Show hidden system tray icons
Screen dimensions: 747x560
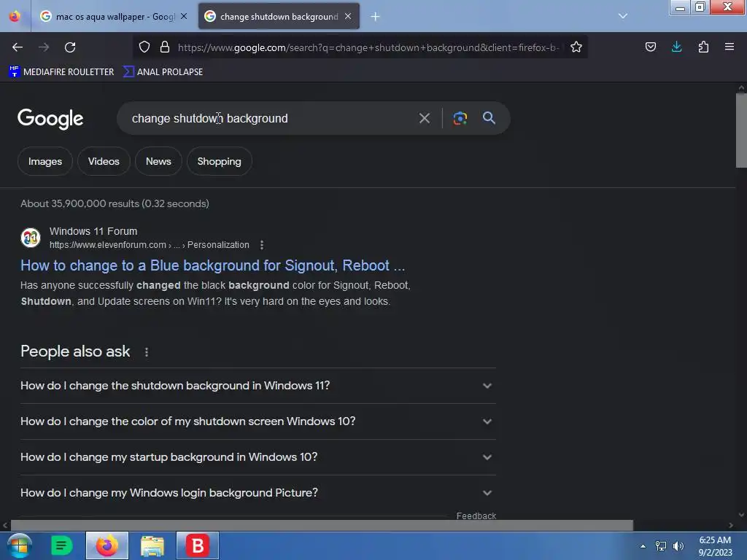(643, 546)
